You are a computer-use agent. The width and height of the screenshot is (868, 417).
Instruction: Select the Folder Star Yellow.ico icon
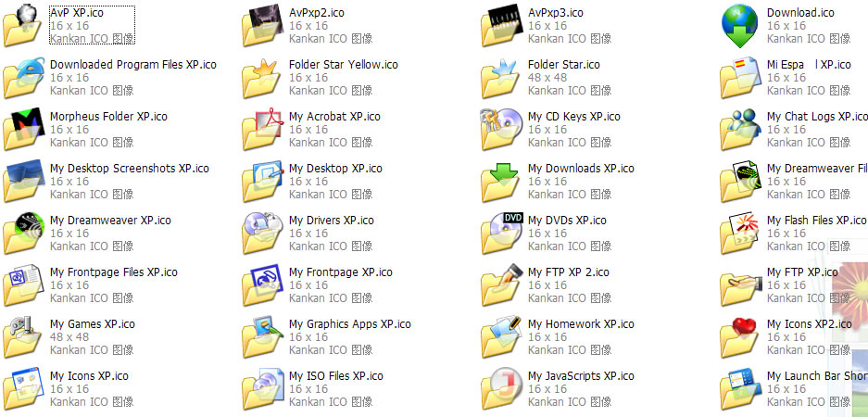[x=262, y=78]
